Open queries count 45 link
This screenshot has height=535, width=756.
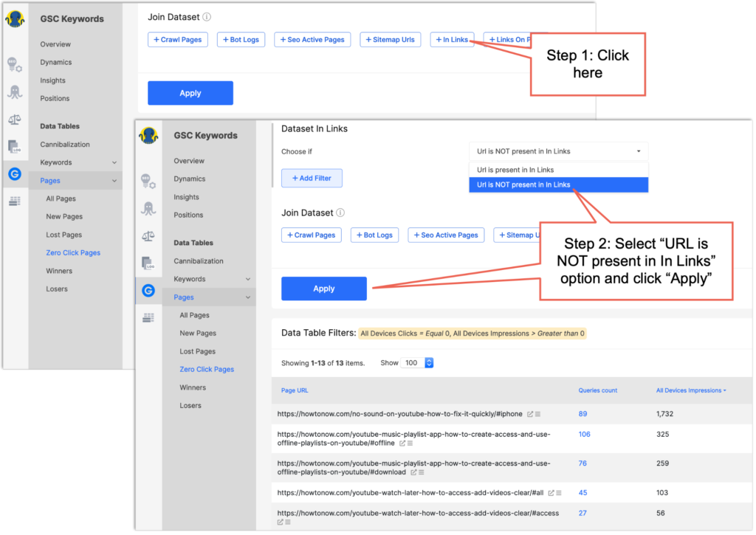click(583, 493)
